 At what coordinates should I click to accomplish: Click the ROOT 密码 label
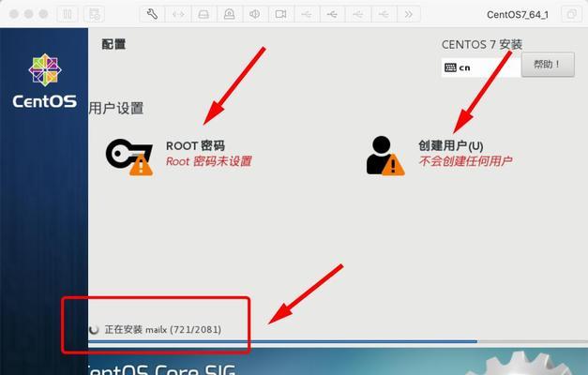(195, 145)
